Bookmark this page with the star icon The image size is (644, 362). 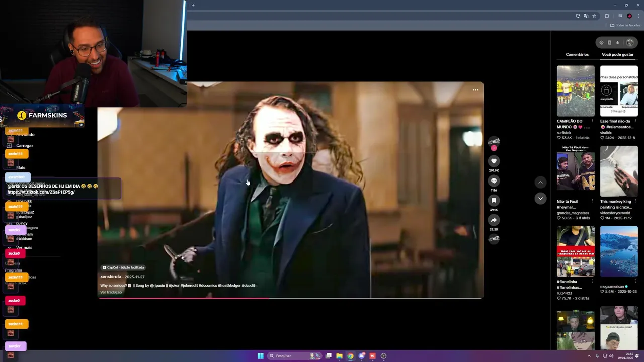594,16
